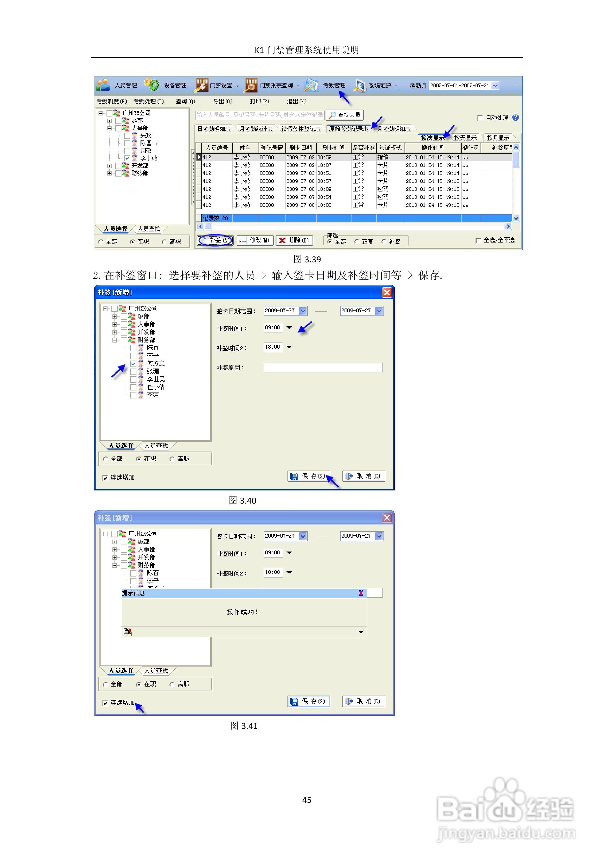Open 补签时间1 dropdown arrow in figure 3.40
The width and height of the screenshot is (614, 868).
pyautogui.click(x=289, y=328)
